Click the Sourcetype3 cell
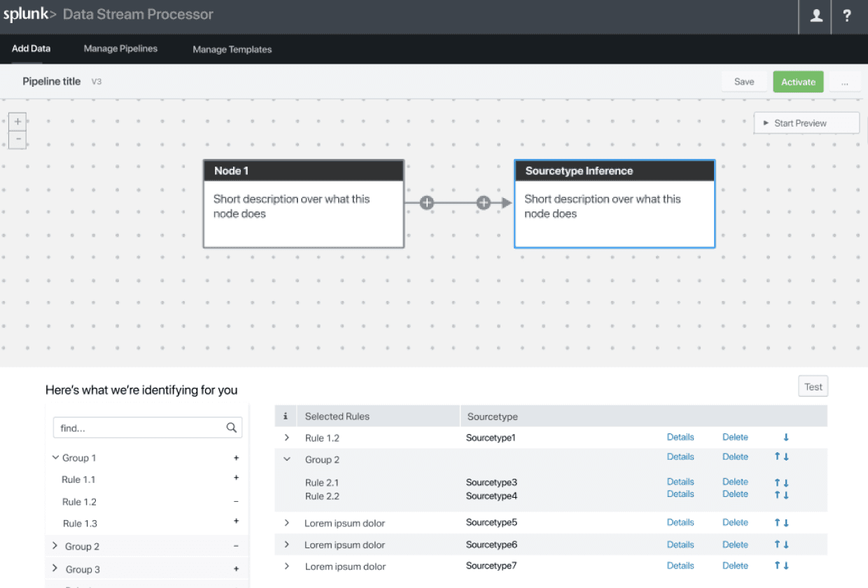The image size is (868, 588). (x=491, y=482)
